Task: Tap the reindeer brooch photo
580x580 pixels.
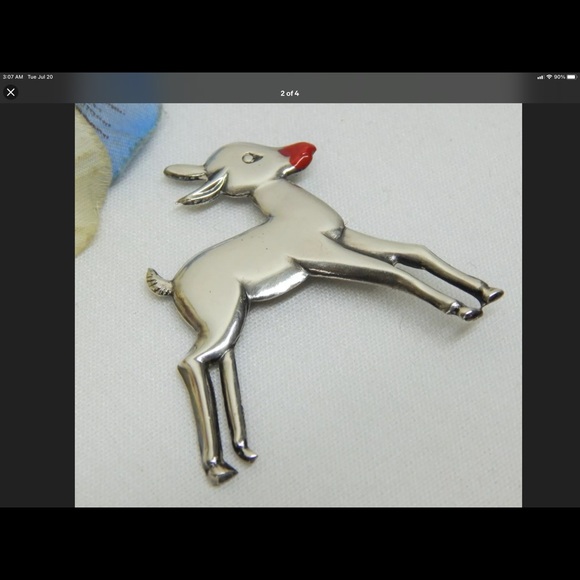Action: (299, 305)
